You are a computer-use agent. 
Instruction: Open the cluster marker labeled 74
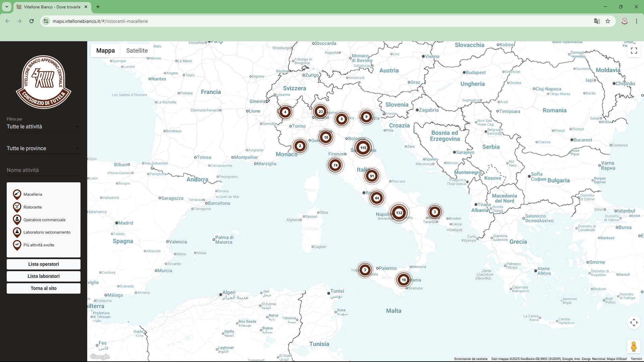point(335,165)
